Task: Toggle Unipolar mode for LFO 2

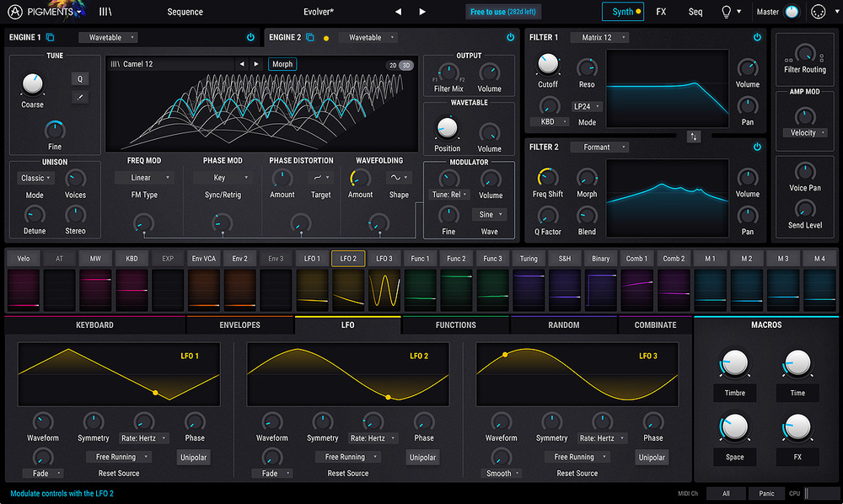Action: (x=422, y=457)
